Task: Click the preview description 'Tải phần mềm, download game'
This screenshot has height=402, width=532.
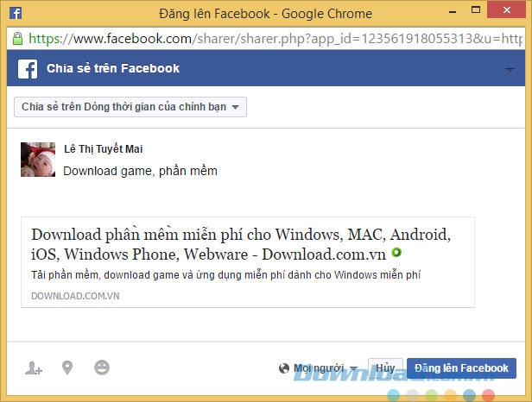Action: pyautogui.click(x=225, y=274)
